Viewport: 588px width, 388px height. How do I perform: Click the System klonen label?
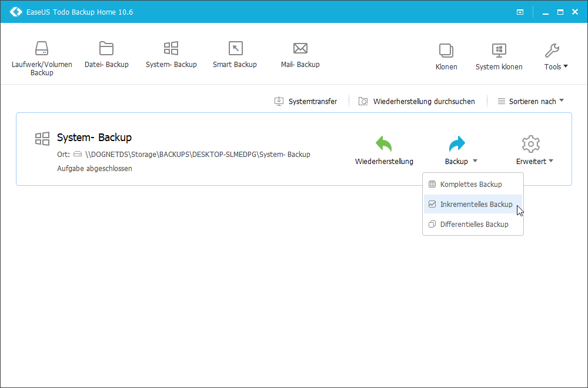(x=499, y=67)
